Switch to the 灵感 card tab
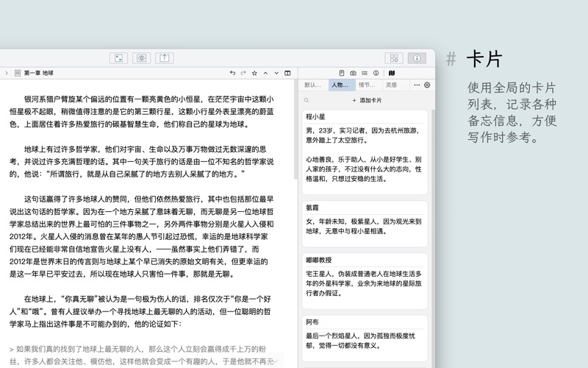588x368 pixels. (x=392, y=85)
